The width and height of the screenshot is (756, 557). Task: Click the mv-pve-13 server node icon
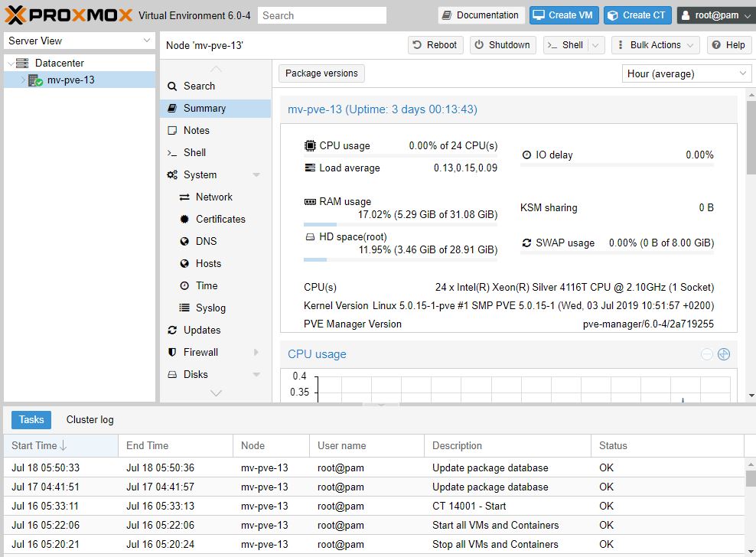35,80
